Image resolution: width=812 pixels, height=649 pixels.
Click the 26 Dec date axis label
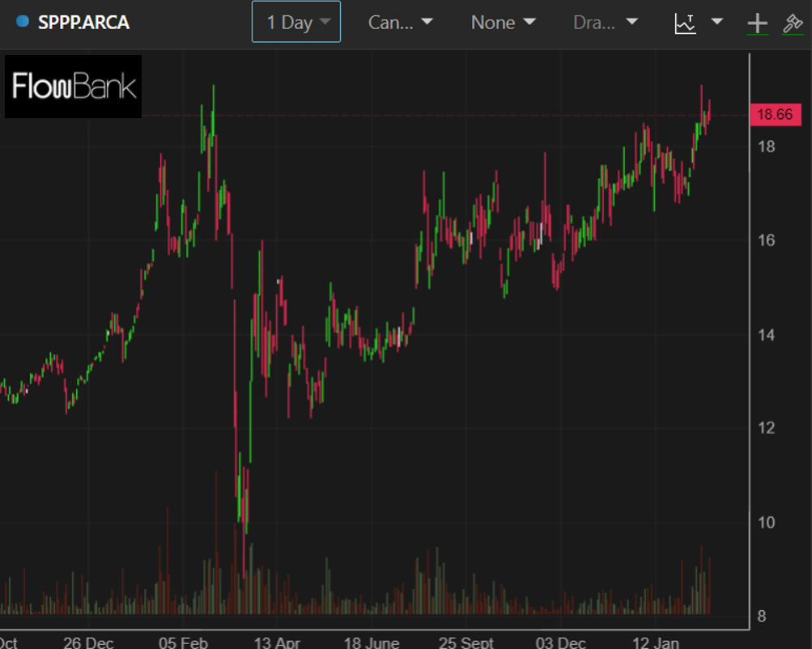(x=88, y=643)
